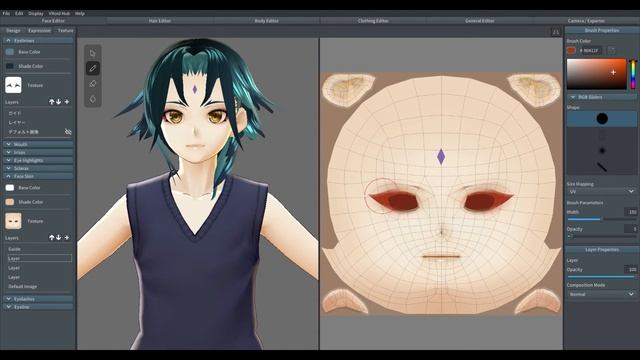Collapse the RGB Sliders section
The height and width of the screenshot is (360, 640).
point(602,97)
